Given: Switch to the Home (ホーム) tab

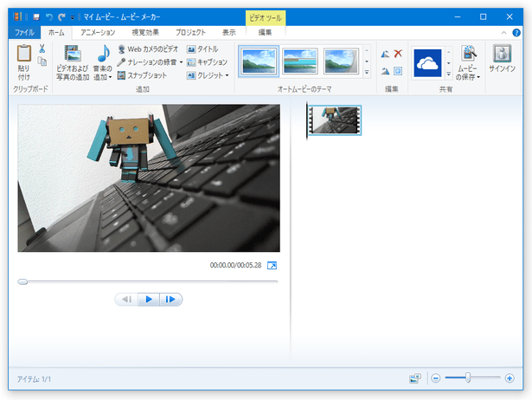Looking at the screenshot, I should (56, 33).
